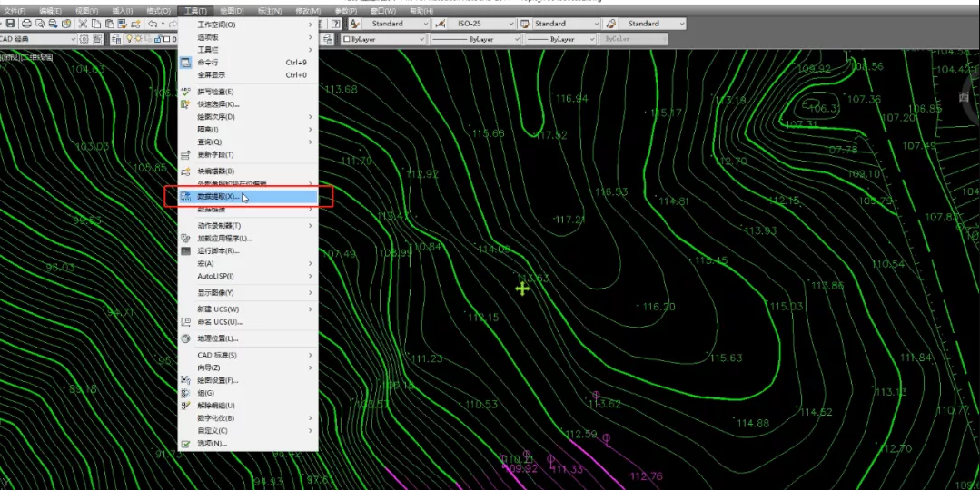Toggle the layer freeze sun icon
The image size is (980, 490).
tap(139, 39)
